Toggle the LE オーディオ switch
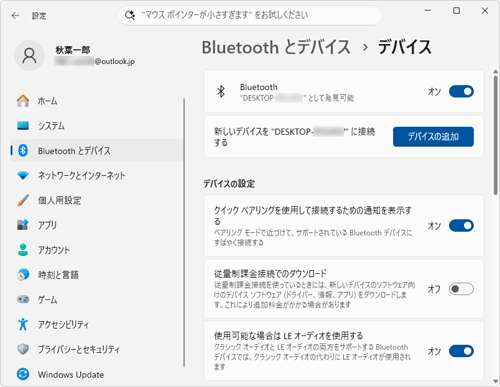The width and height of the screenshot is (500, 387). 461,351
